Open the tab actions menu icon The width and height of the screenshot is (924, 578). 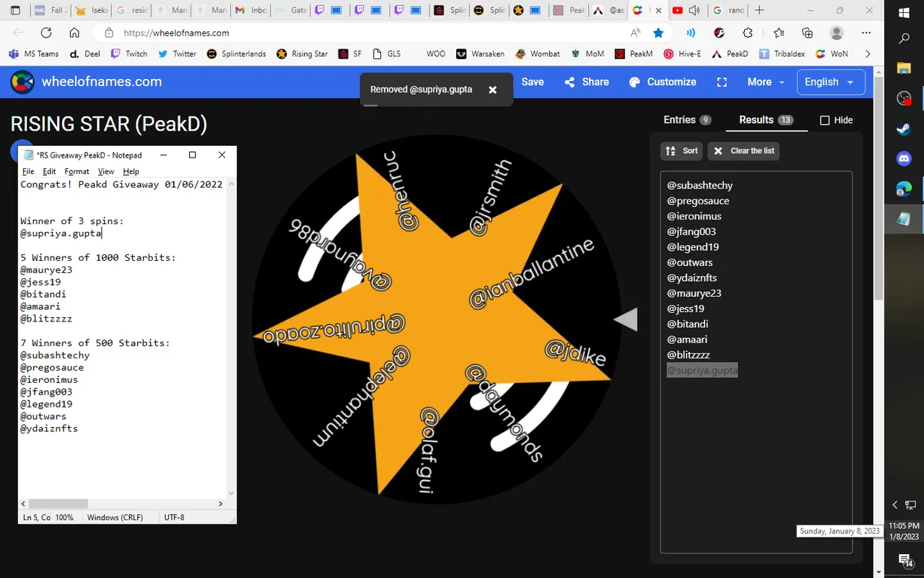(x=15, y=10)
